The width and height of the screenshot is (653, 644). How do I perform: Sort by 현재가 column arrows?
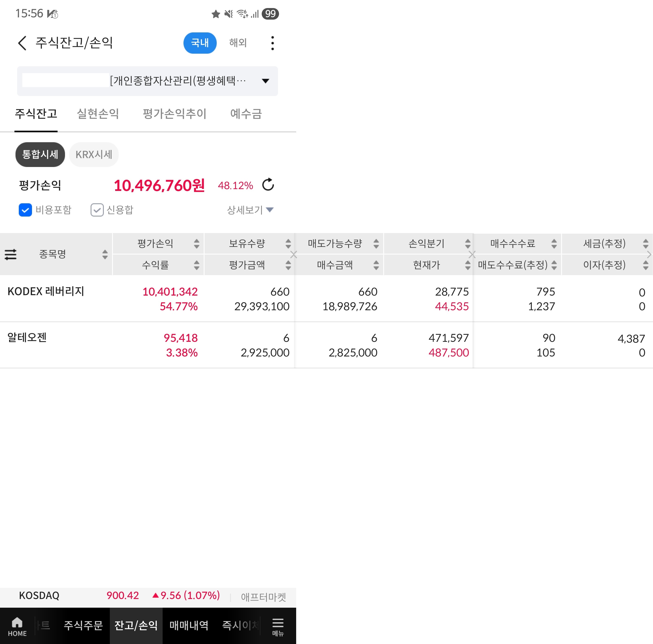point(467,265)
